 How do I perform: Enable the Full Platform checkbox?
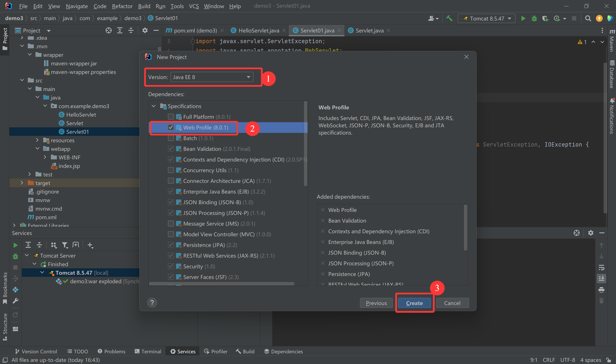[171, 117]
